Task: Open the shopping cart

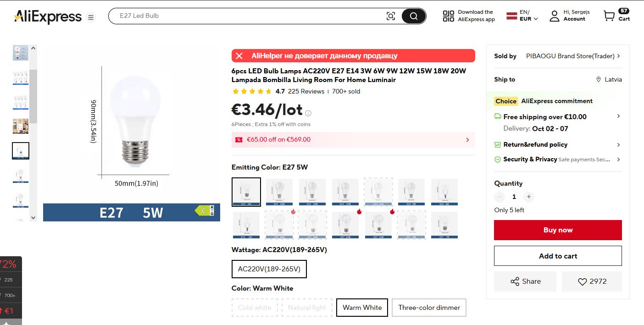Action: point(616,16)
